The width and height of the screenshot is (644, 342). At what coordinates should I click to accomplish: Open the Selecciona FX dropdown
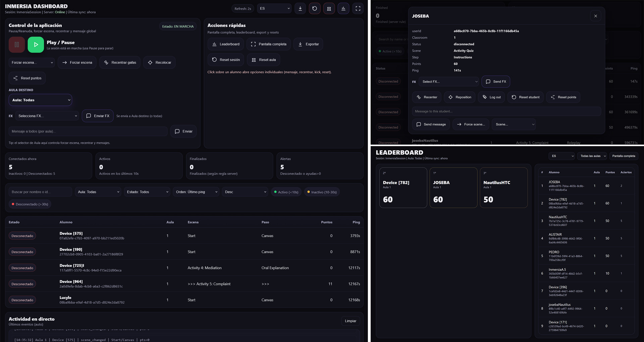[x=47, y=116]
